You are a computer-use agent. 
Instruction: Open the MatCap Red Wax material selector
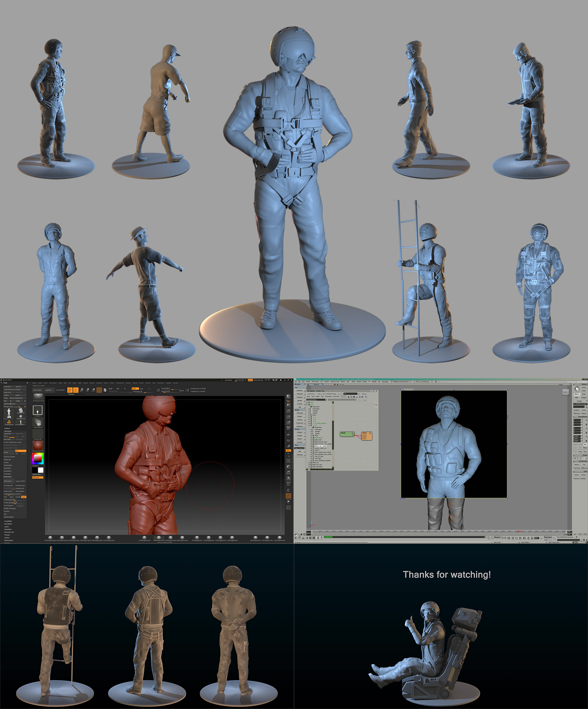pyautogui.click(x=38, y=446)
